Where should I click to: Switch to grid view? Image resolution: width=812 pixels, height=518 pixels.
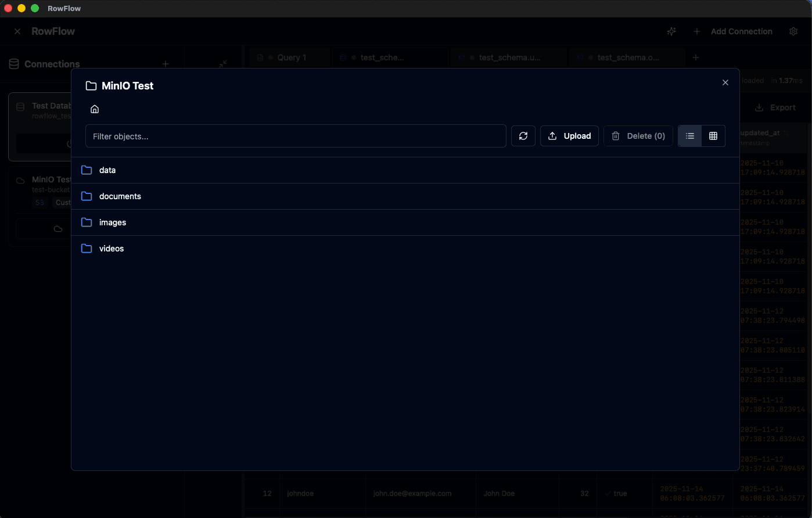tap(713, 136)
